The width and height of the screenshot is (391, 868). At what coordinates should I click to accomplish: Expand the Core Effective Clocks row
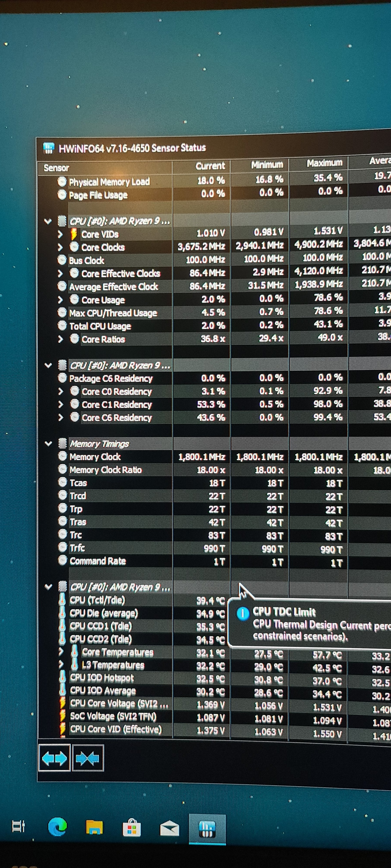60,273
